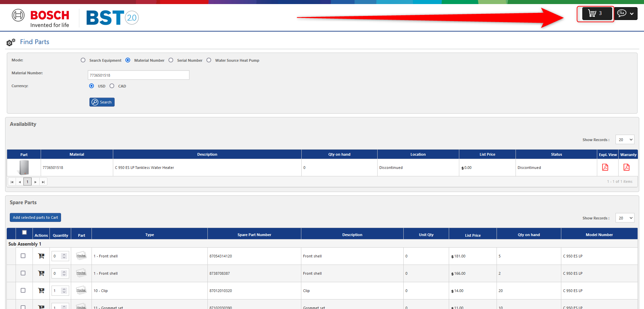Click part image for 87054314120
Viewport: 644px width, 309px height.
click(81, 256)
